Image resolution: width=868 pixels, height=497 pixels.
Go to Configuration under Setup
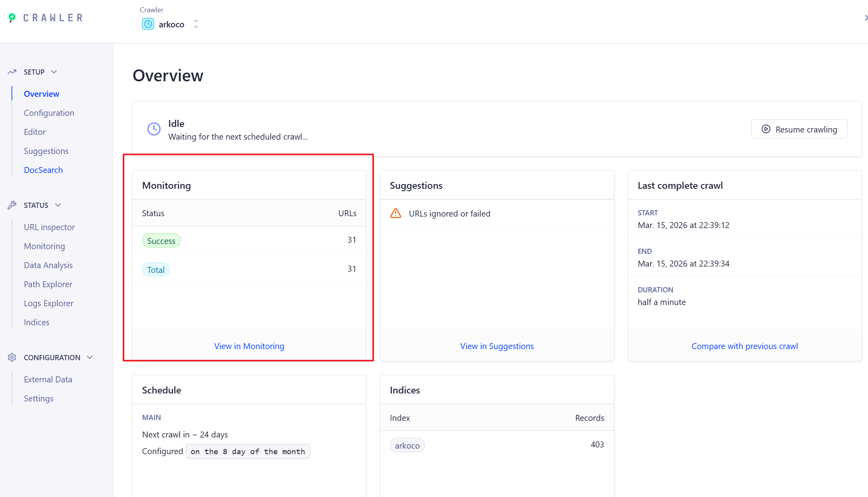point(49,113)
